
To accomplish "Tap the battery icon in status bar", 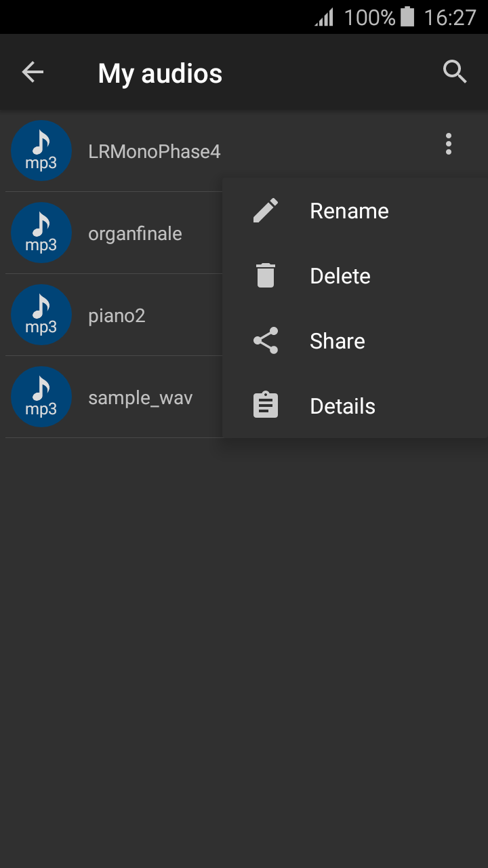I will 407,17.
